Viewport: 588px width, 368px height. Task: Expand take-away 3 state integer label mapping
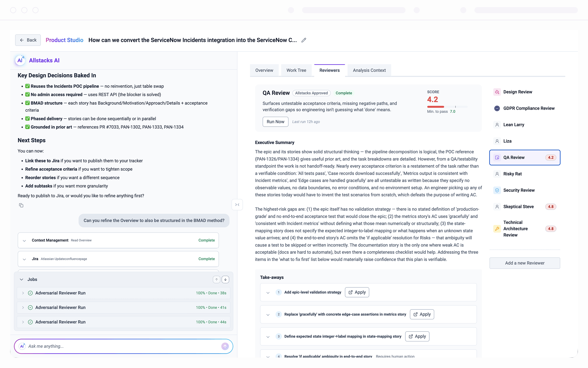coord(268,337)
